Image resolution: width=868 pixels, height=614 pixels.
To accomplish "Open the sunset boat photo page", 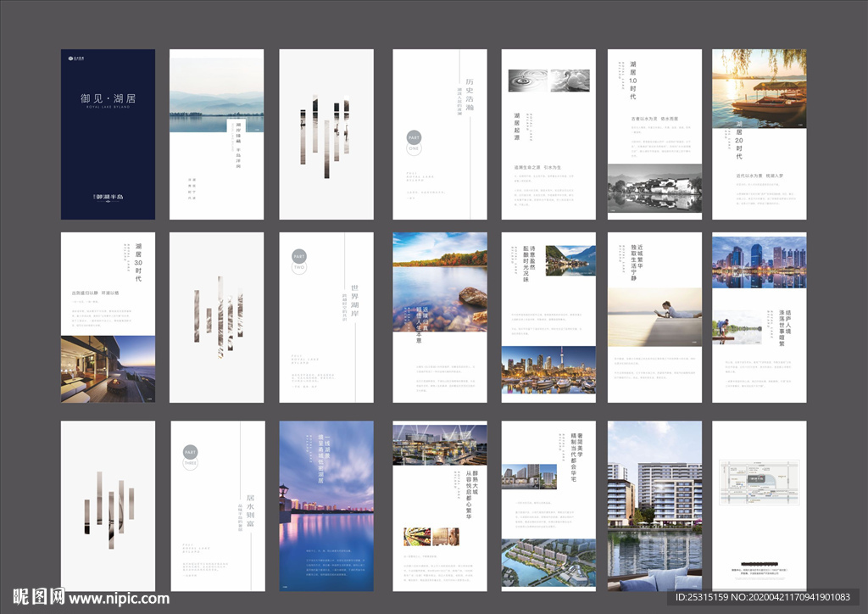I will tap(759, 87).
